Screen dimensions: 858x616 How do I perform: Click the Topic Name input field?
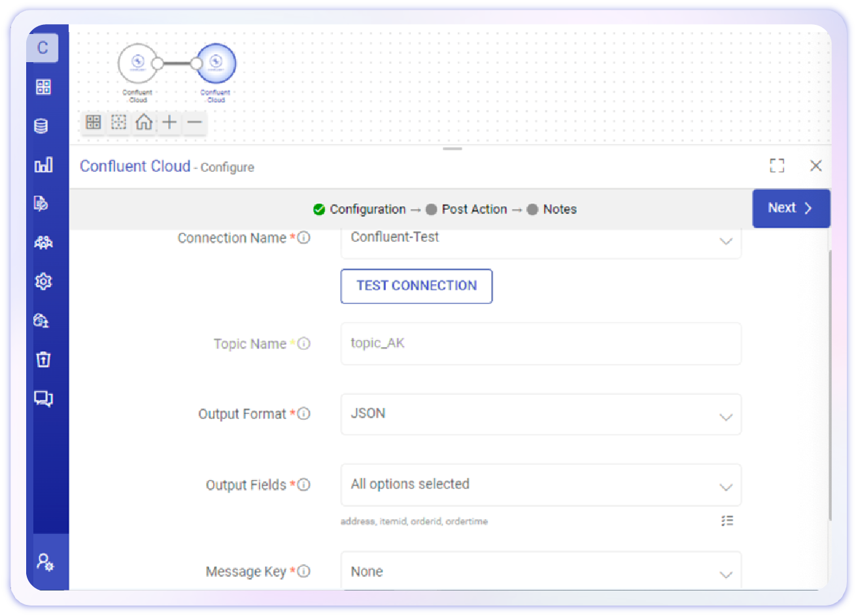[541, 344]
